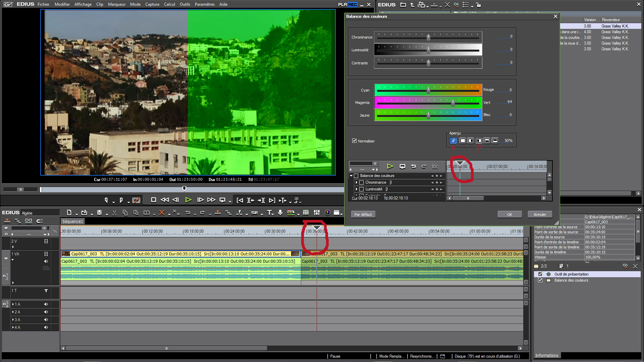Click the keyframe graph icon in dialog
Screen dimensions: 644x362
tap(435, 166)
